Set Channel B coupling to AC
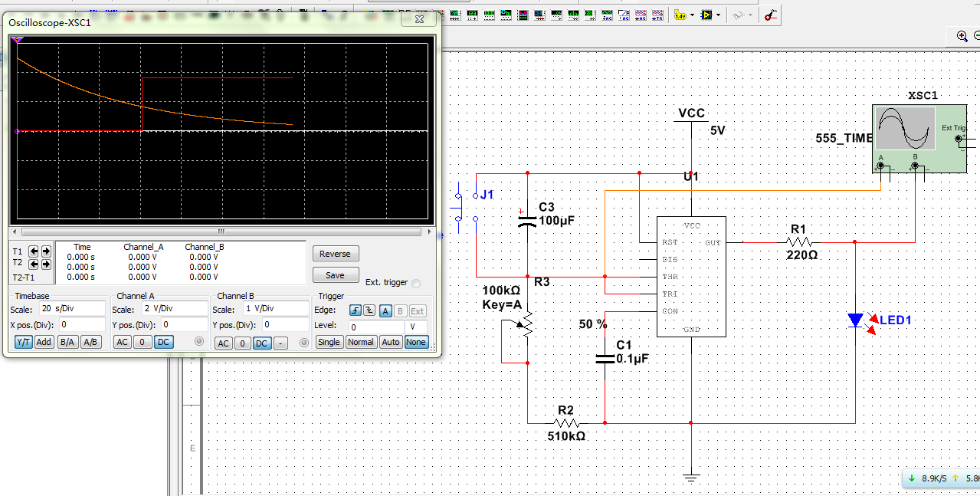Viewport: 980px width, 496px height. [x=223, y=343]
